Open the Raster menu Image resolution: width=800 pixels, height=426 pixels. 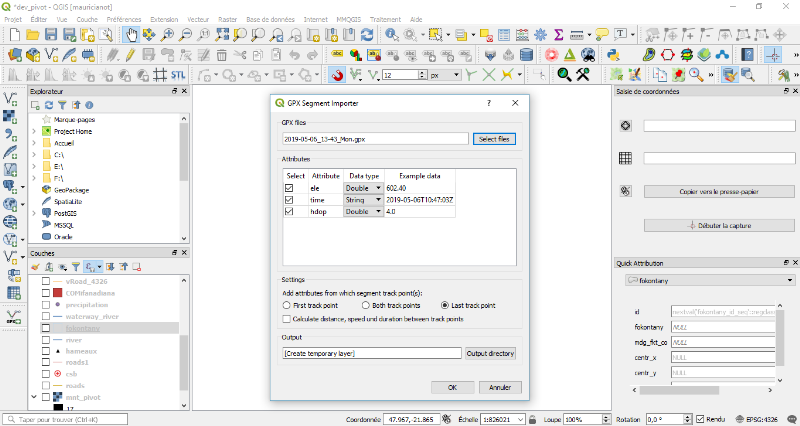click(229, 19)
